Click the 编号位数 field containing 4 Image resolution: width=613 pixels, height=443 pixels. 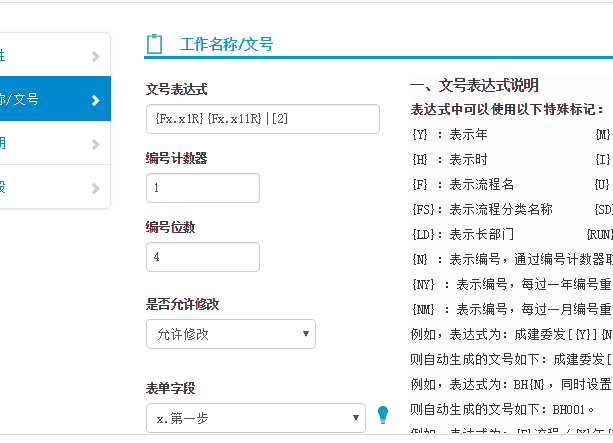tap(202, 257)
